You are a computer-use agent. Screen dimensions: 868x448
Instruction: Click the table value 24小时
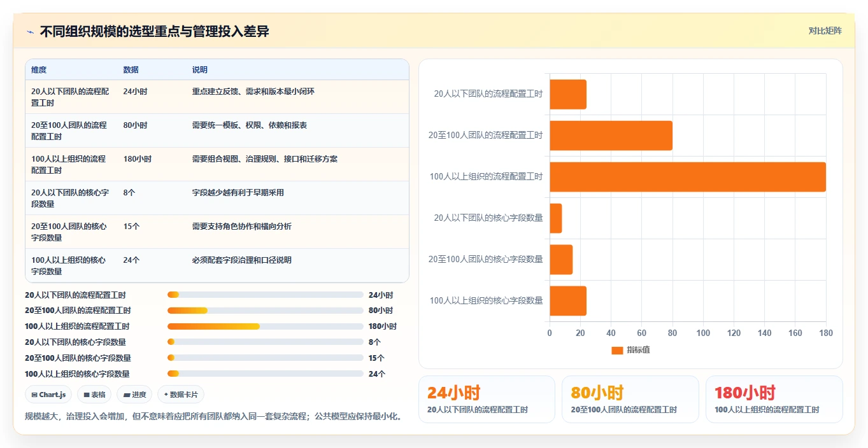135,92
